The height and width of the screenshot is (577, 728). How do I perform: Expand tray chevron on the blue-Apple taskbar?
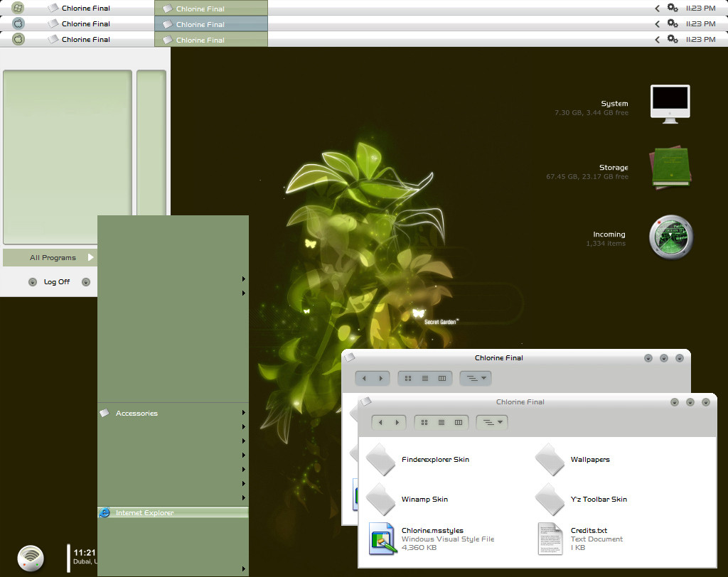click(x=658, y=23)
